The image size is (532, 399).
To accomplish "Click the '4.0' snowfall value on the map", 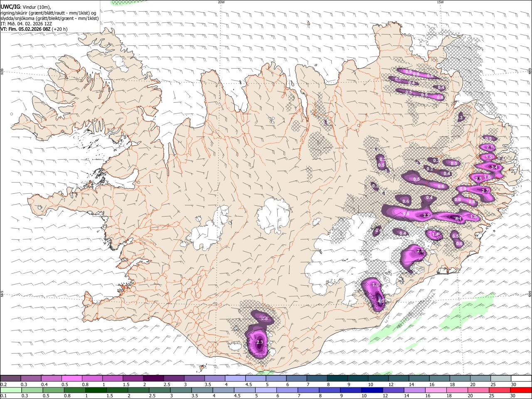I will tap(381, 301).
